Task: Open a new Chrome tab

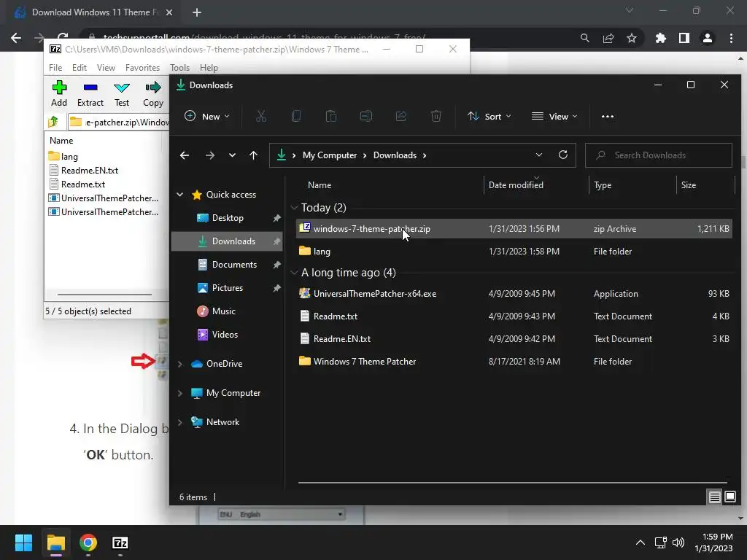Action: click(x=197, y=12)
